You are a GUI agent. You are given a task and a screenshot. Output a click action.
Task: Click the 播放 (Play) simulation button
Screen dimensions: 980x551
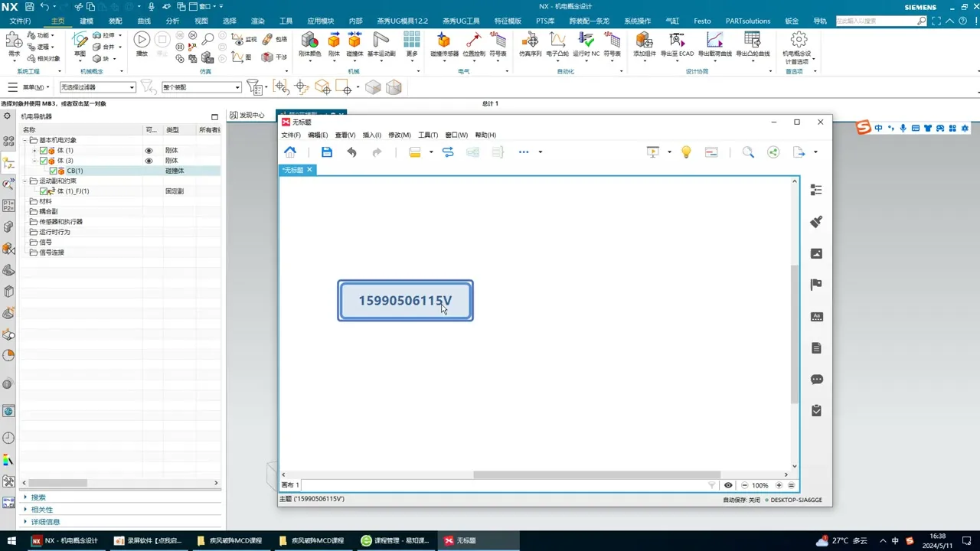pyautogui.click(x=142, y=41)
